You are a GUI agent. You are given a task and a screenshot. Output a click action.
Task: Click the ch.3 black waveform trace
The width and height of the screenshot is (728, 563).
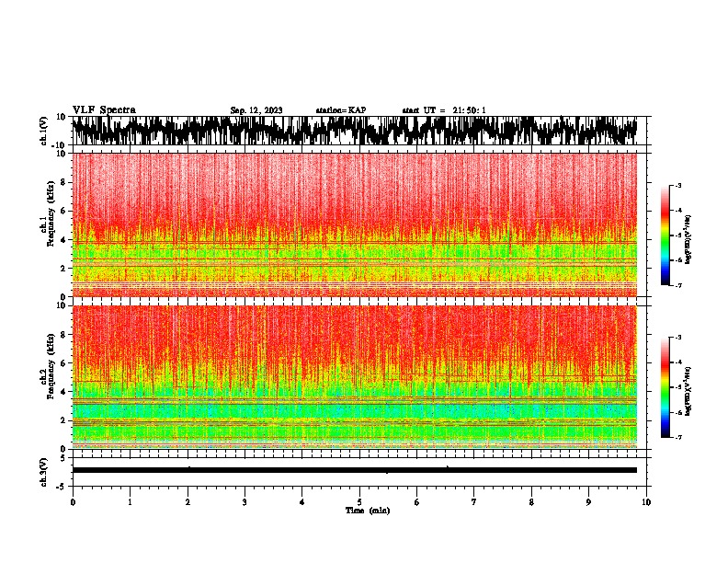click(x=354, y=470)
